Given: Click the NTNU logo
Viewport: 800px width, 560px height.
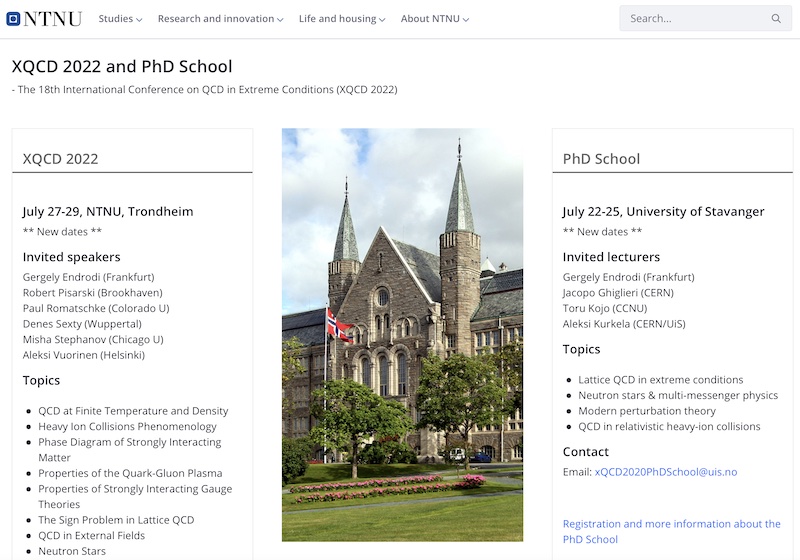Looking at the screenshot, I should pyautogui.click(x=44, y=19).
